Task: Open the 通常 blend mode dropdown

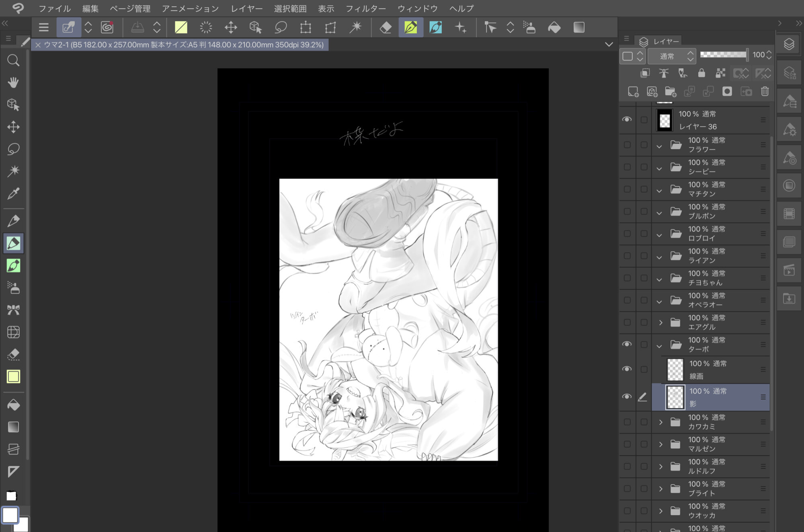Action: pyautogui.click(x=672, y=56)
